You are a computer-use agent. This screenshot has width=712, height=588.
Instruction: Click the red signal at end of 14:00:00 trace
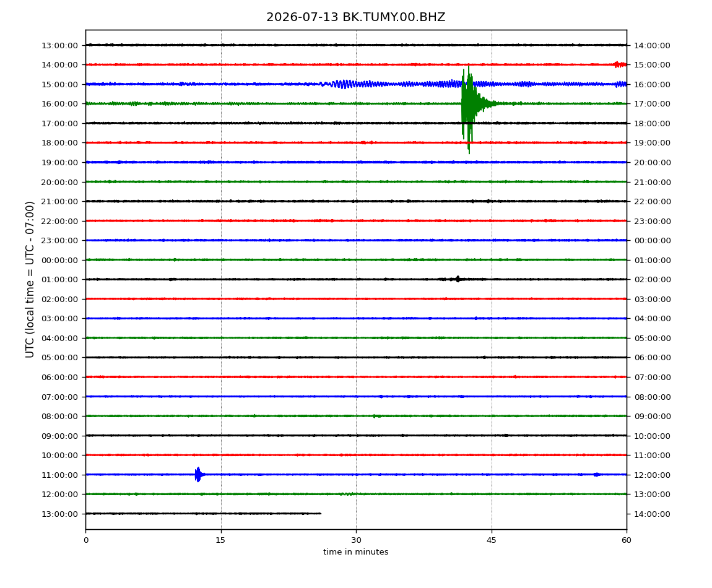[x=620, y=64]
